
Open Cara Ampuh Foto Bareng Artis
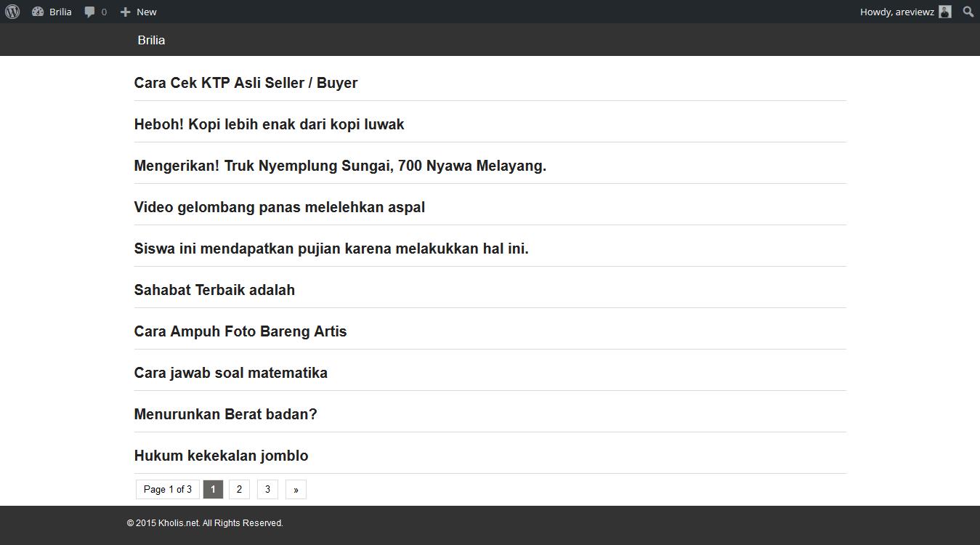pyautogui.click(x=240, y=331)
